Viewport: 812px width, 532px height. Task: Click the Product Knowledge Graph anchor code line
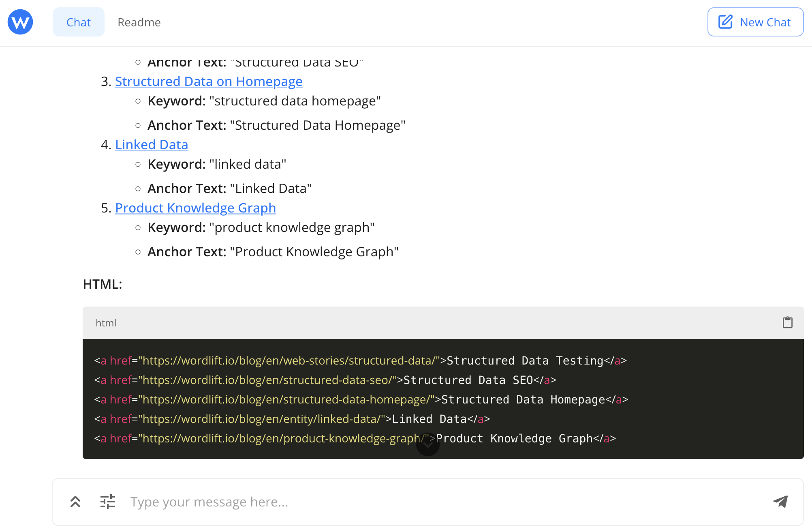[355, 438]
